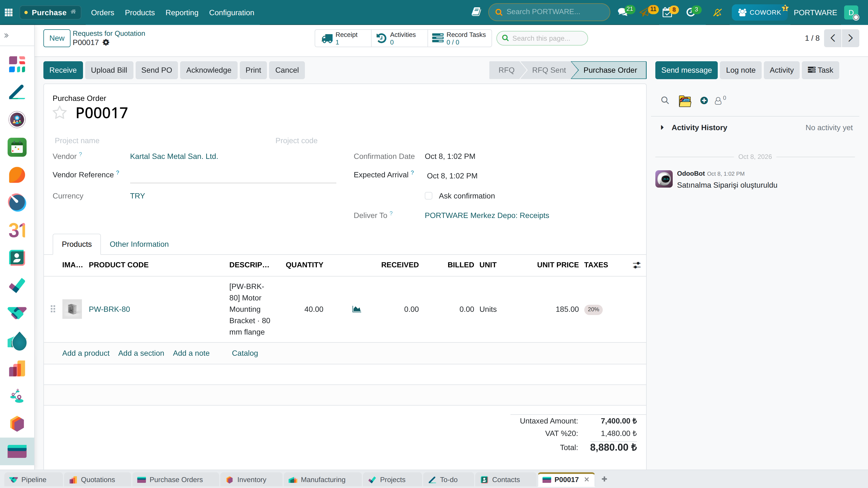Click the Search this page field
The image size is (868, 488).
(x=542, y=38)
